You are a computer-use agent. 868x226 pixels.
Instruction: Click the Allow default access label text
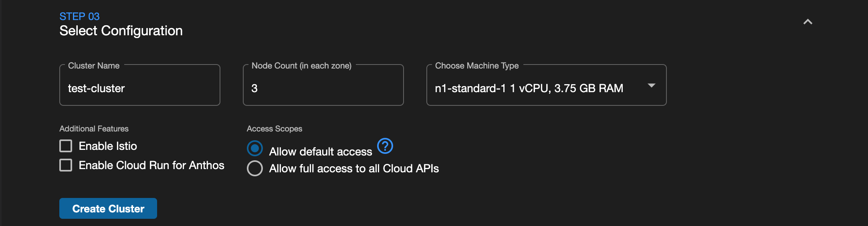click(321, 151)
